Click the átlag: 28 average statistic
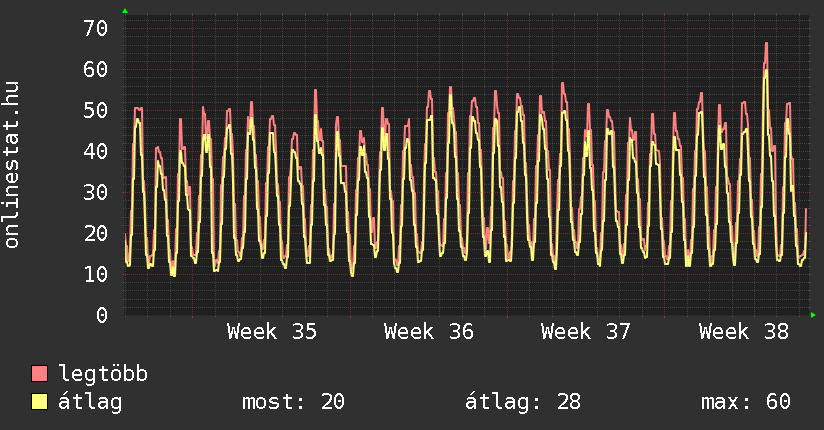This screenshot has width=824, height=430. 523,402
